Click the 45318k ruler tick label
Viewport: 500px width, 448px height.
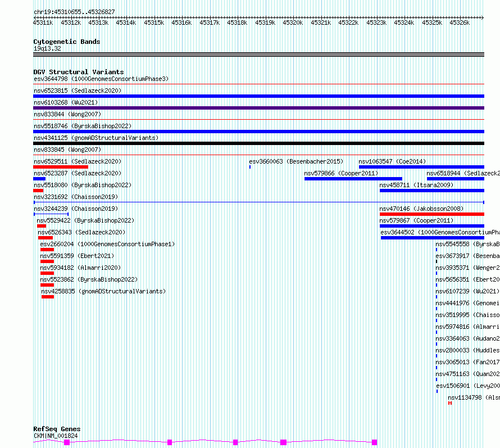pos(237,22)
